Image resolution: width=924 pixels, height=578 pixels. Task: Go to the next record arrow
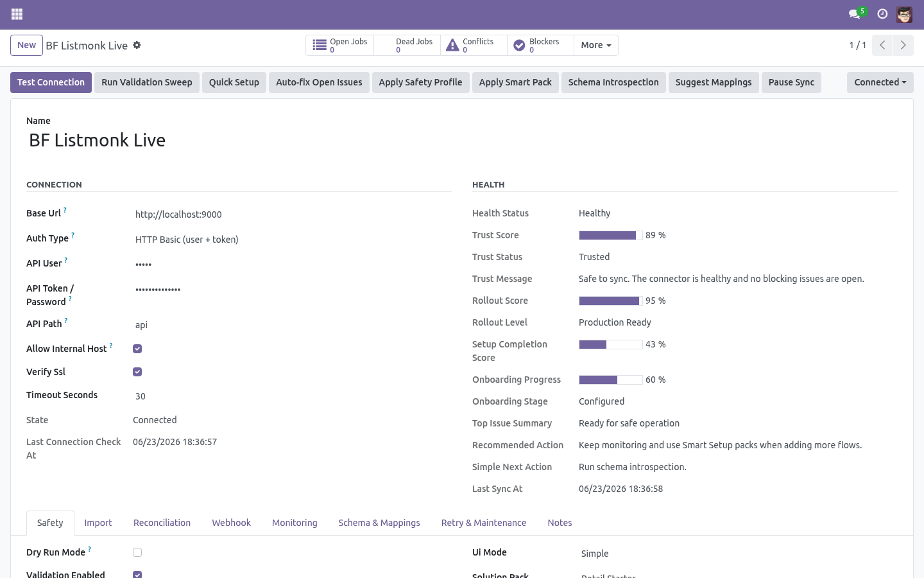(903, 45)
